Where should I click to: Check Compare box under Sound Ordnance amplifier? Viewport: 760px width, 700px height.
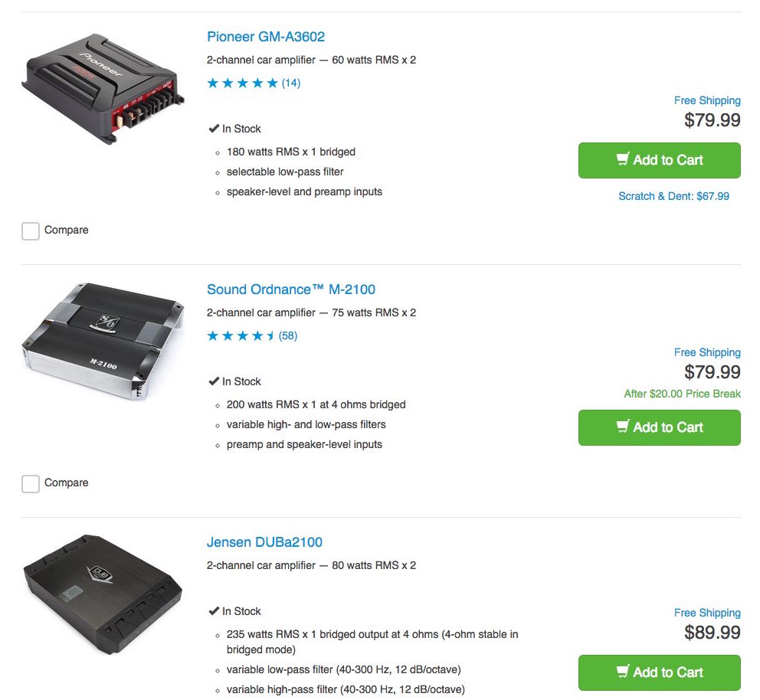click(31, 483)
